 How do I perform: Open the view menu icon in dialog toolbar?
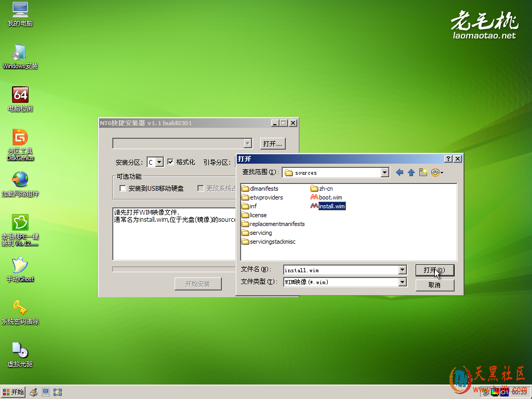(x=436, y=172)
